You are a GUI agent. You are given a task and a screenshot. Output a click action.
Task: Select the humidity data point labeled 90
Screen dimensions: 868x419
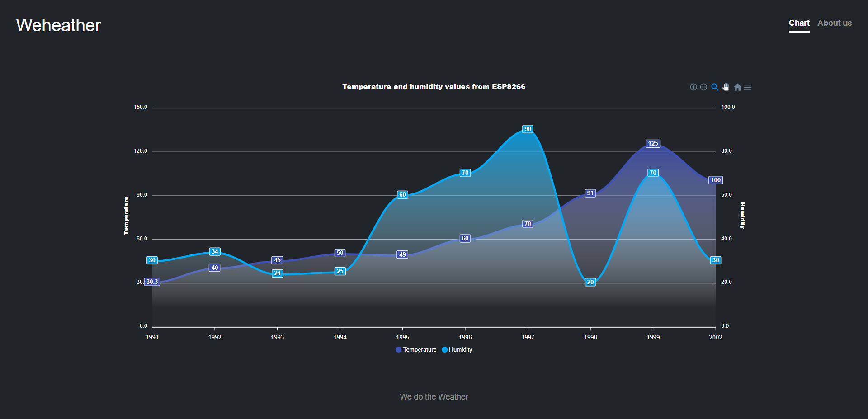pos(528,129)
